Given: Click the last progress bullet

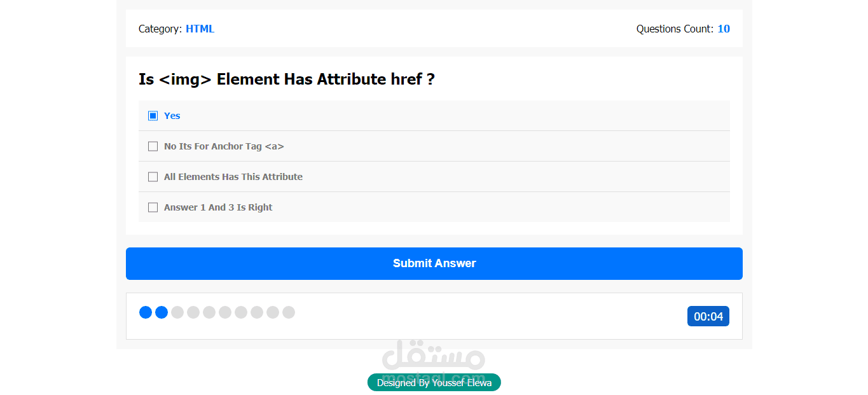Looking at the screenshot, I should 289,312.
